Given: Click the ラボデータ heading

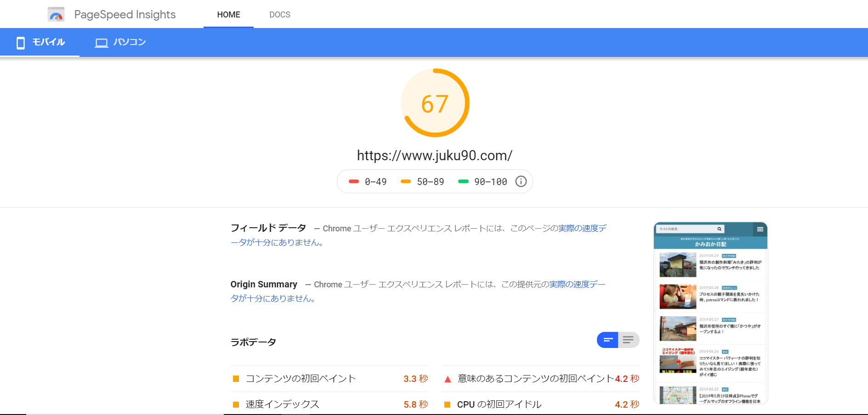Looking at the screenshot, I should pos(253,342).
